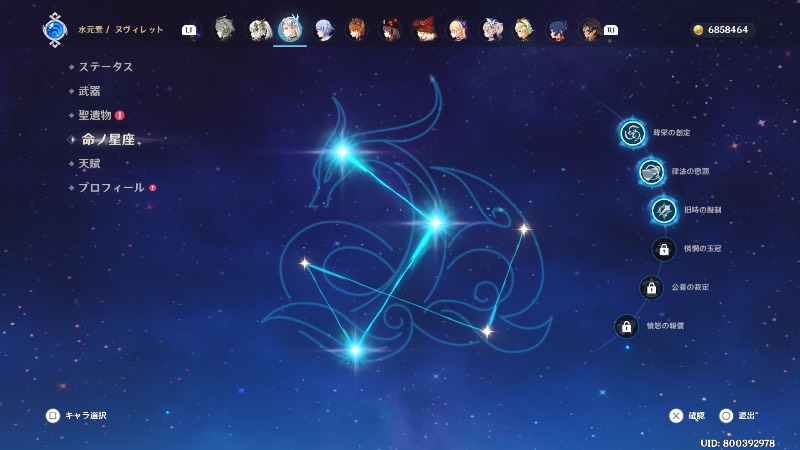Select the locked constellation 憫惻の玉冠
This screenshot has height=450, width=800.
664,249
